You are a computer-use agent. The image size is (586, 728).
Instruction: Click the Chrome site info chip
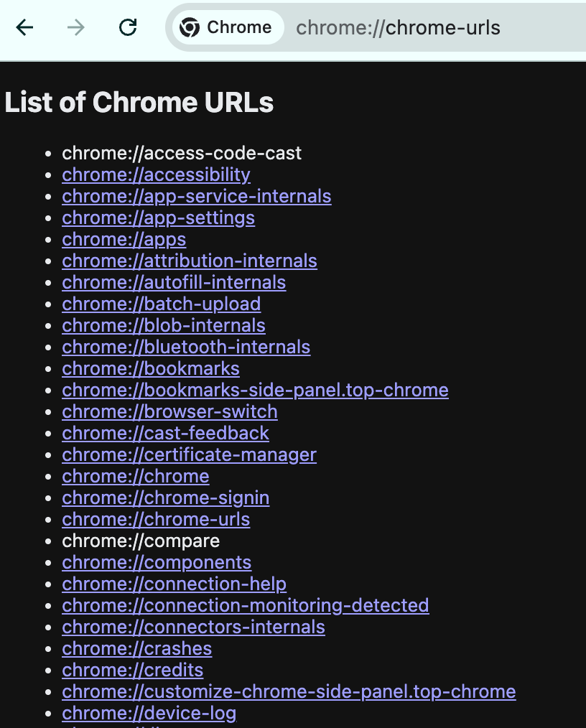click(228, 27)
